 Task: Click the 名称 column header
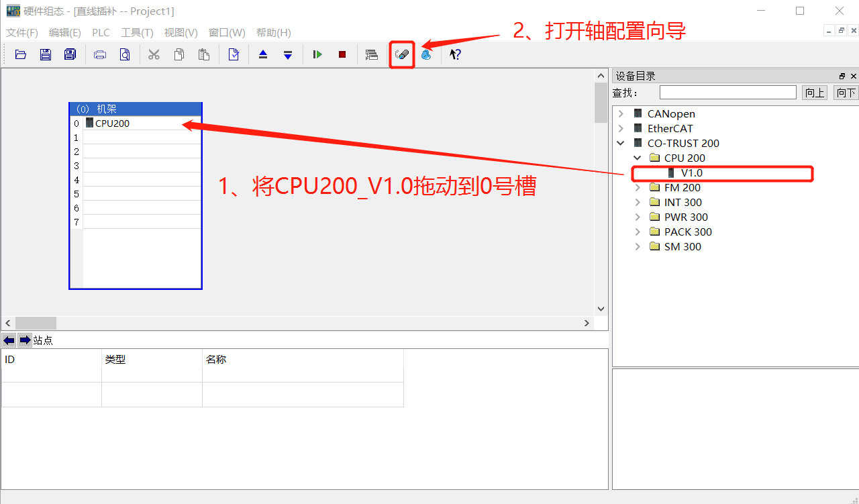(x=303, y=360)
